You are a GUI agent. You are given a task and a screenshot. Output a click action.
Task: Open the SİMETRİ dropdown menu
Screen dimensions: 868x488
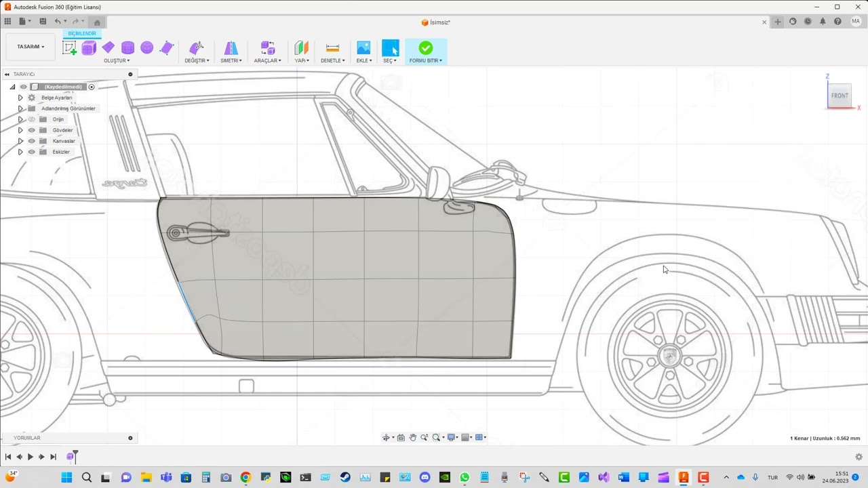(231, 60)
